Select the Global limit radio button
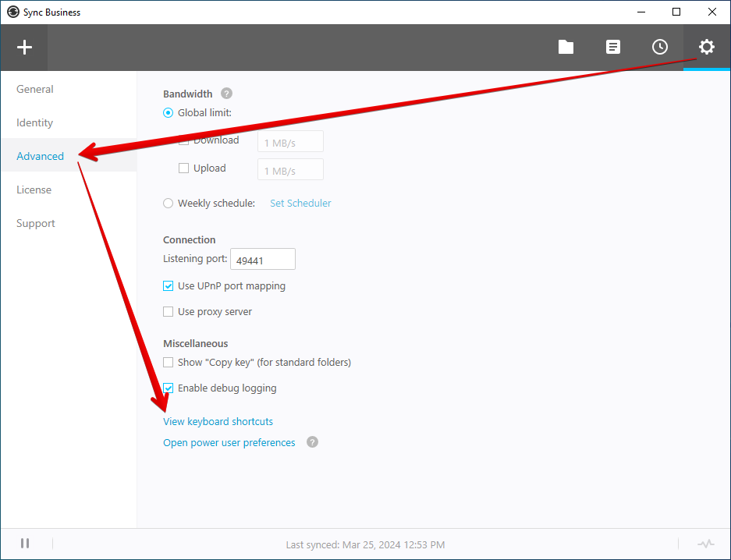 click(x=168, y=112)
